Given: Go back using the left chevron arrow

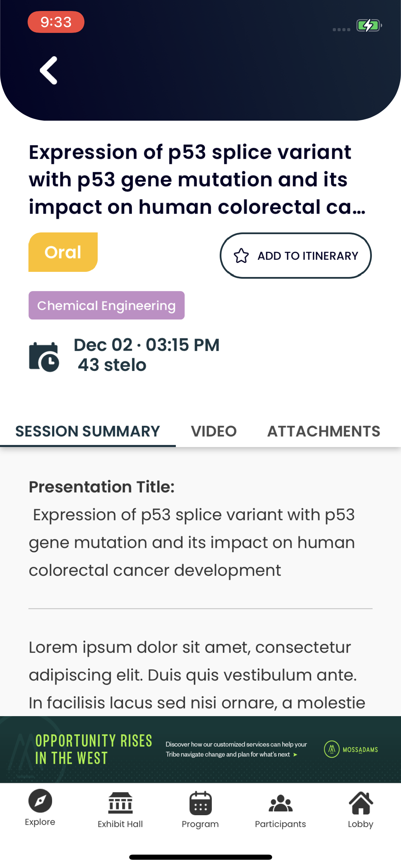Looking at the screenshot, I should coord(49,70).
